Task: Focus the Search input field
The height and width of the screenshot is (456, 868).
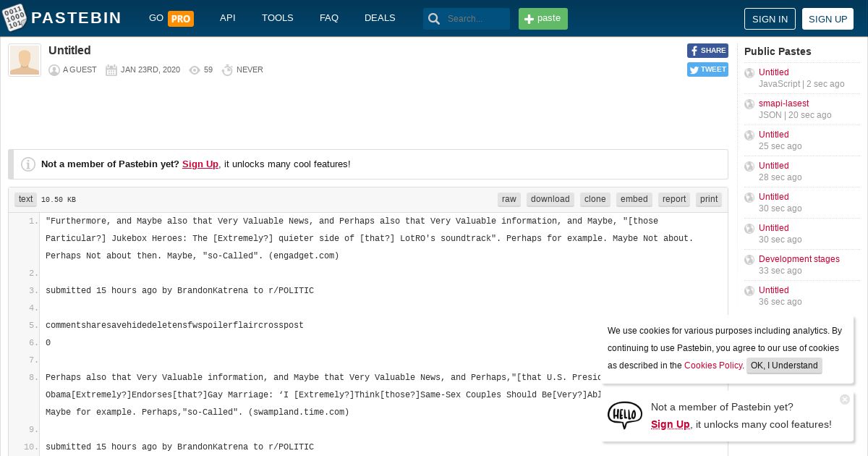Action: point(476,19)
